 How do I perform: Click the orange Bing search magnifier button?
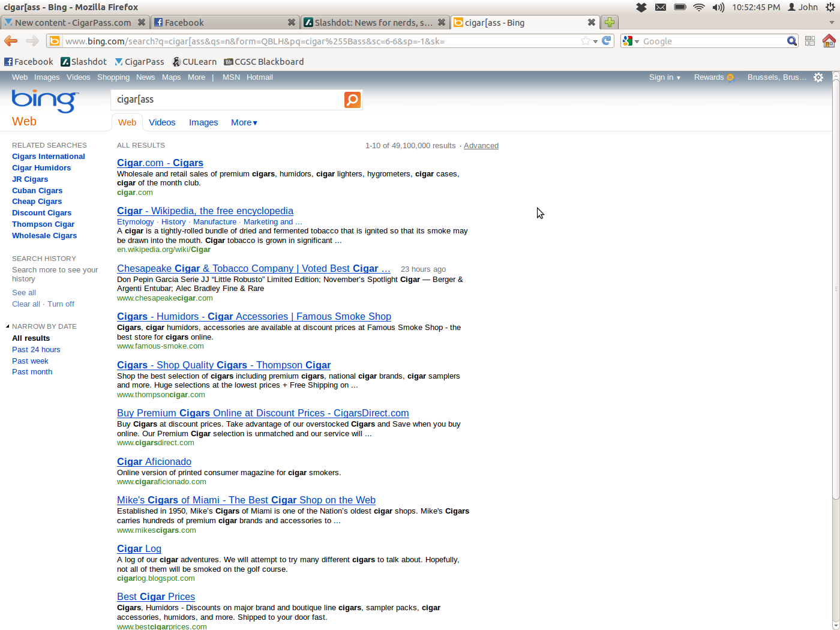[x=352, y=100]
